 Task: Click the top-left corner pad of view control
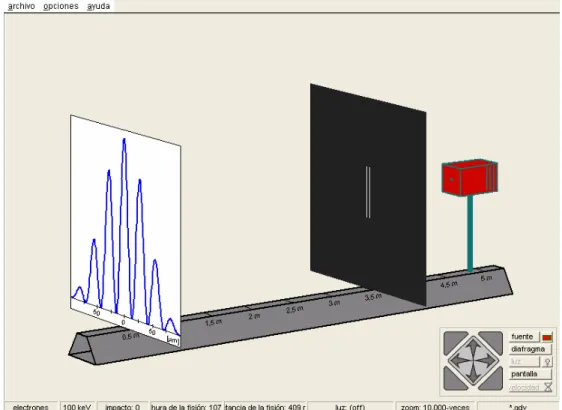pyautogui.click(x=453, y=340)
